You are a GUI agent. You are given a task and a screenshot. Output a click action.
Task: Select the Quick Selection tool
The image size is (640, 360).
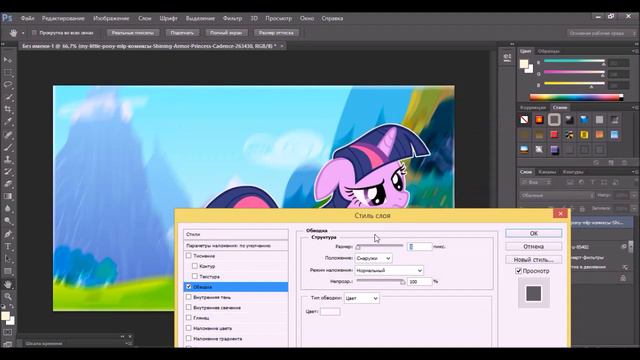8,97
